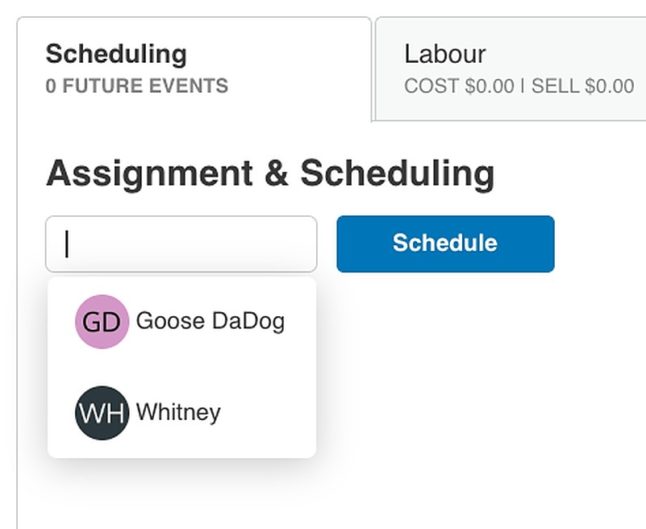646x529 pixels.
Task: Click the WH initials inside the dark circle
Action: point(102,413)
